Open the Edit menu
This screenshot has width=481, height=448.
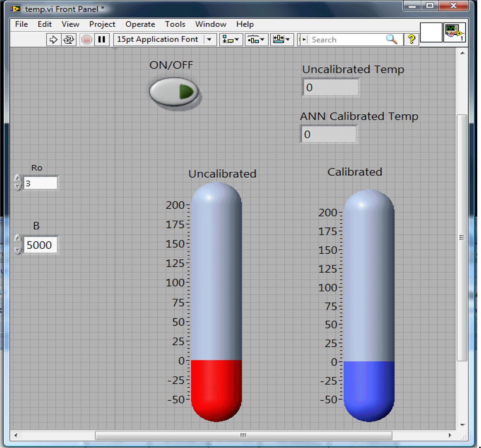click(45, 24)
